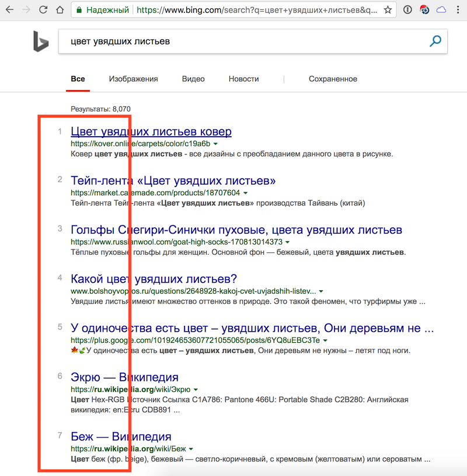Click the secure lock icon in address bar
The image size is (467, 476).
pos(79,10)
